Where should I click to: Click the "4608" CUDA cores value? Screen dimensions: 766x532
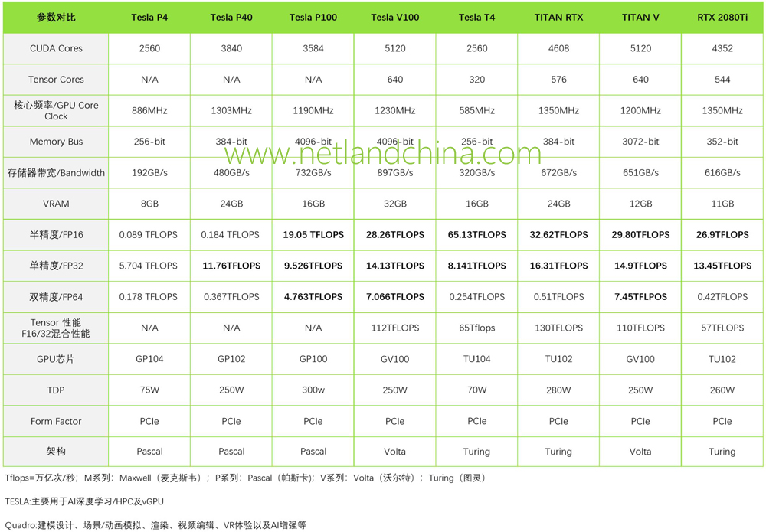[x=559, y=48]
